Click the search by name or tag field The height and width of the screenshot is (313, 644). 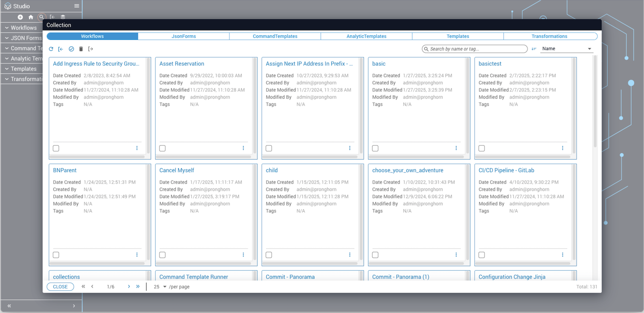point(476,49)
